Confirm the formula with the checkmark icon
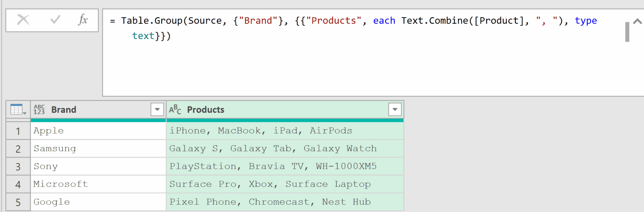The image size is (644, 212). [55, 20]
